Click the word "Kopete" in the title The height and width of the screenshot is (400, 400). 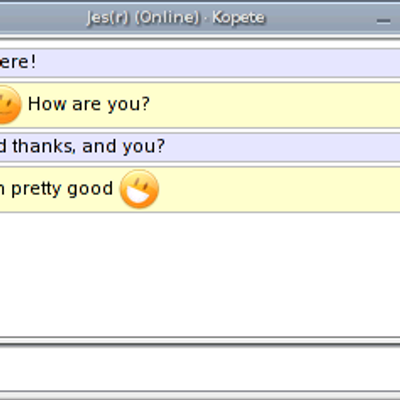[238, 17]
